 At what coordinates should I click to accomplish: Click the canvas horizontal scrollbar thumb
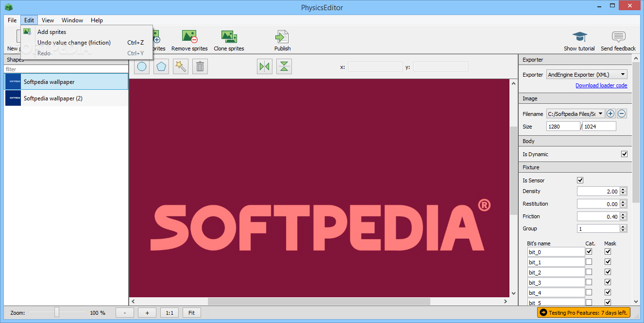[x=319, y=301]
